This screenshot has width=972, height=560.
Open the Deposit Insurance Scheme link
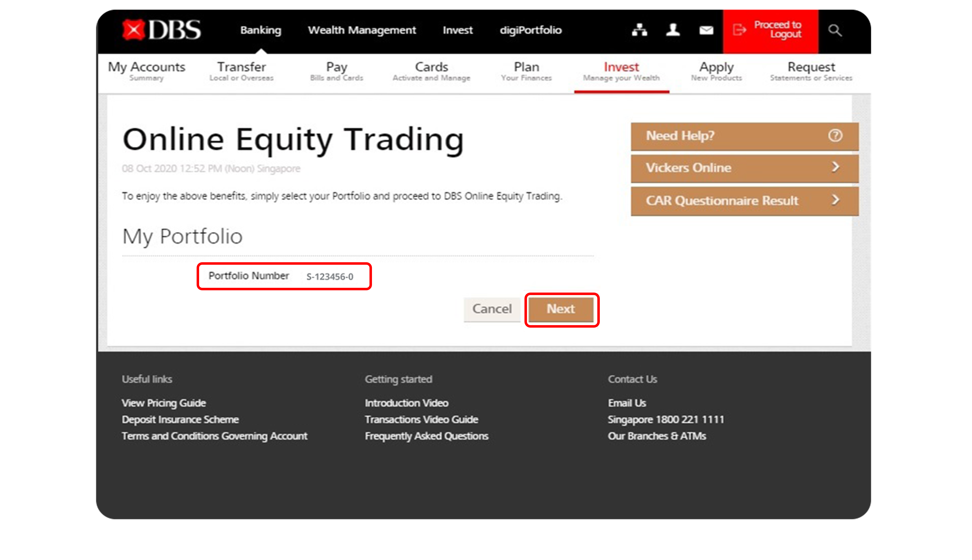click(x=180, y=419)
